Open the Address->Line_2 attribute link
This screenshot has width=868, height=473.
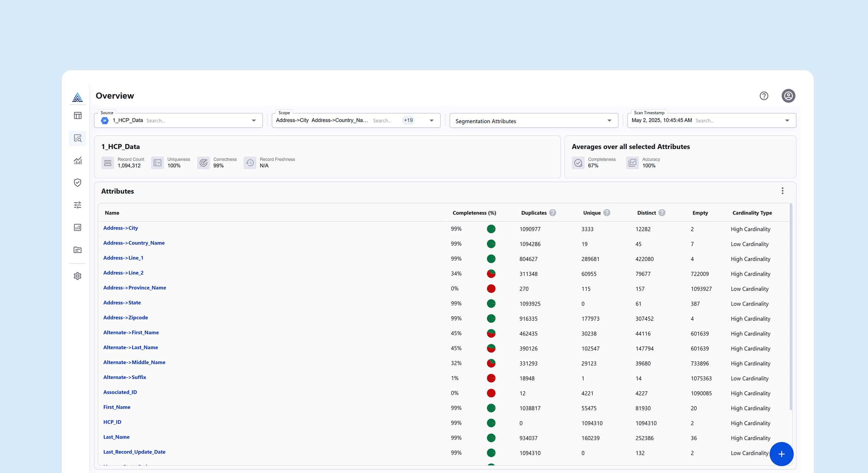[123, 273]
